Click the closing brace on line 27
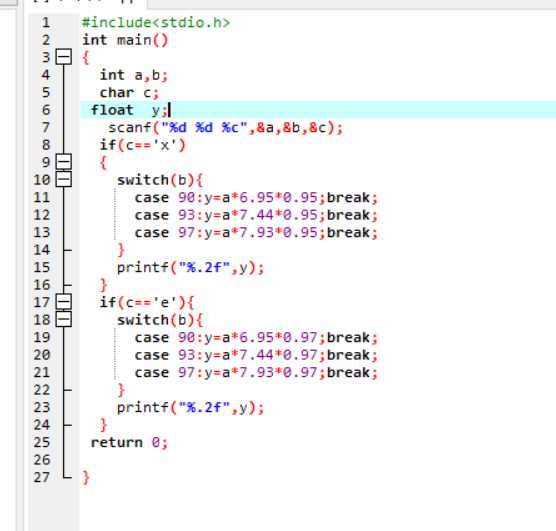This screenshot has height=531, width=556. click(86, 477)
